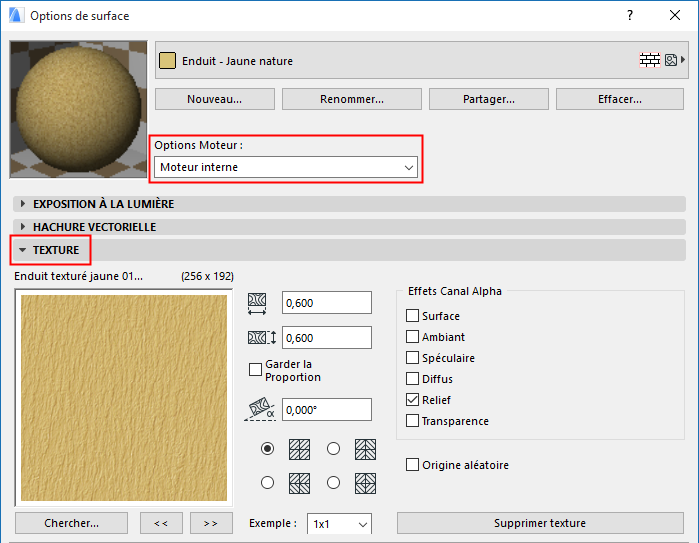Click the vertical texture size icon

tap(262, 337)
